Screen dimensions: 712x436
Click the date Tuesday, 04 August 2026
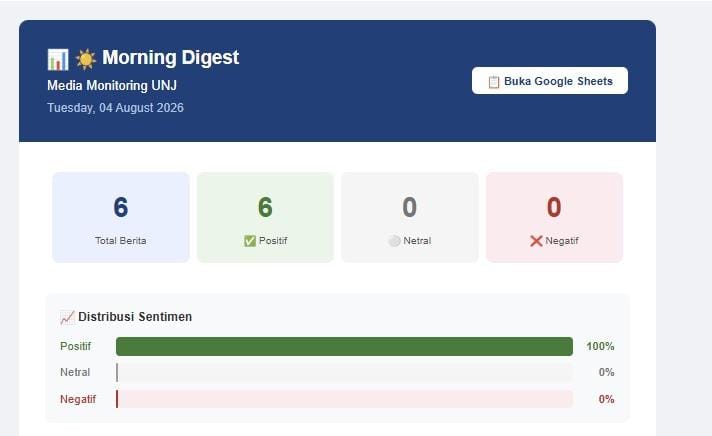click(x=115, y=108)
